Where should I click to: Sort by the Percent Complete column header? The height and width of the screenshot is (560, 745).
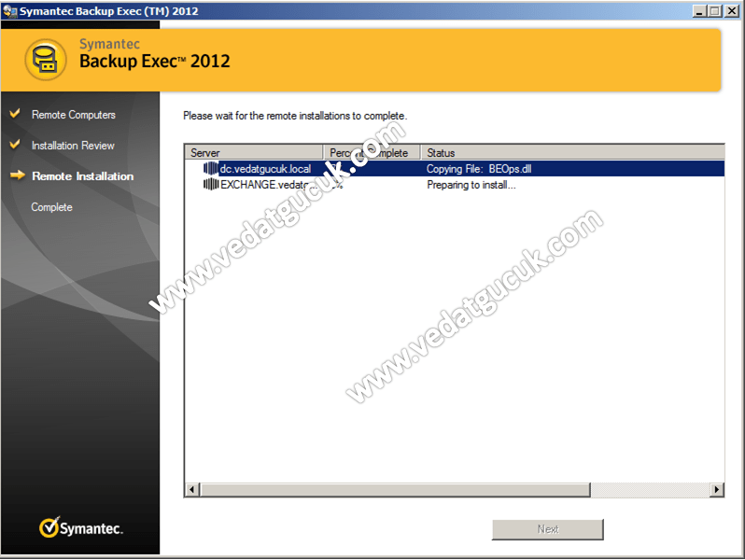click(372, 152)
